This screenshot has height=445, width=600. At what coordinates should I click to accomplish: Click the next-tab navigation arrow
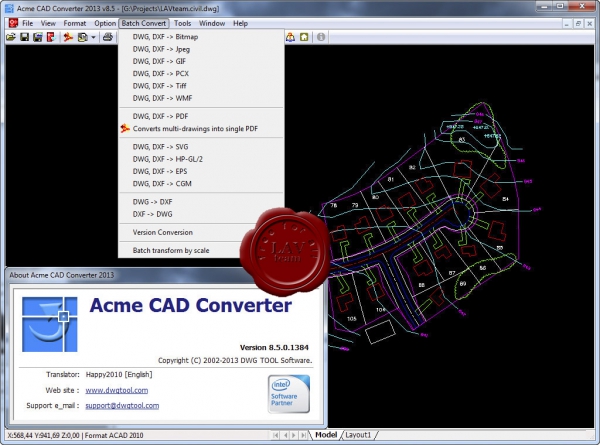(294, 435)
